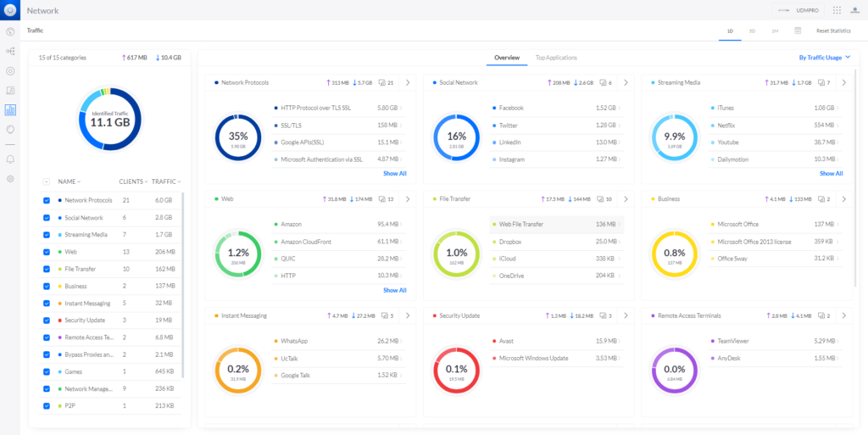Sort the list by TRAFFIC column
Viewport: 868px width, 435px height.
click(166, 181)
